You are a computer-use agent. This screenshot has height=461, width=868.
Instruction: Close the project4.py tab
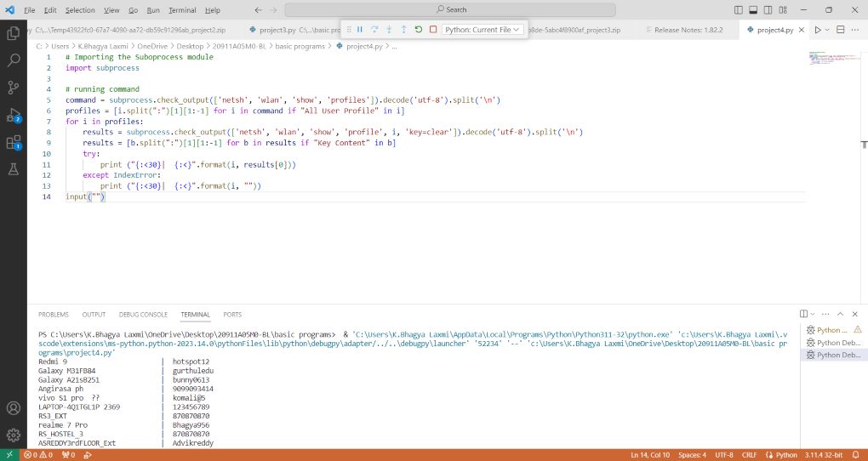pyautogui.click(x=801, y=30)
